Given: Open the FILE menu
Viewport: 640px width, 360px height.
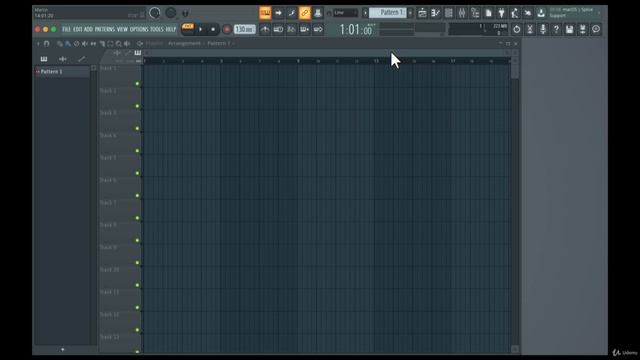Looking at the screenshot, I should click(66, 29).
